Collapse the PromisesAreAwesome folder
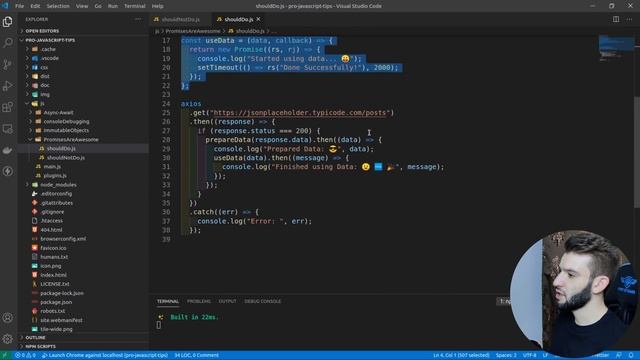Viewport: 640px width, 360px height. click(x=83, y=139)
